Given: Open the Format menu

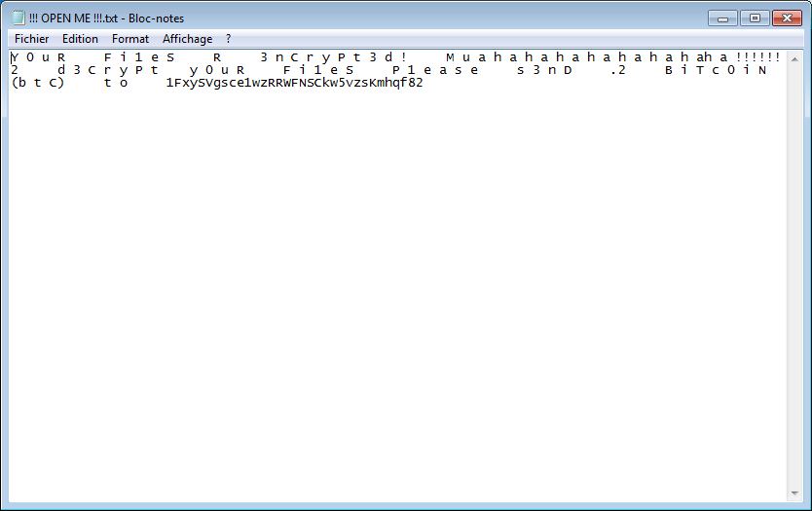Looking at the screenshot, I should pos(130,39).
